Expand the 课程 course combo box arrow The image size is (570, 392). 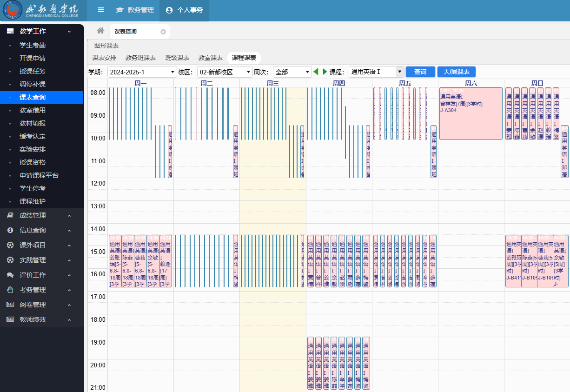399,72
